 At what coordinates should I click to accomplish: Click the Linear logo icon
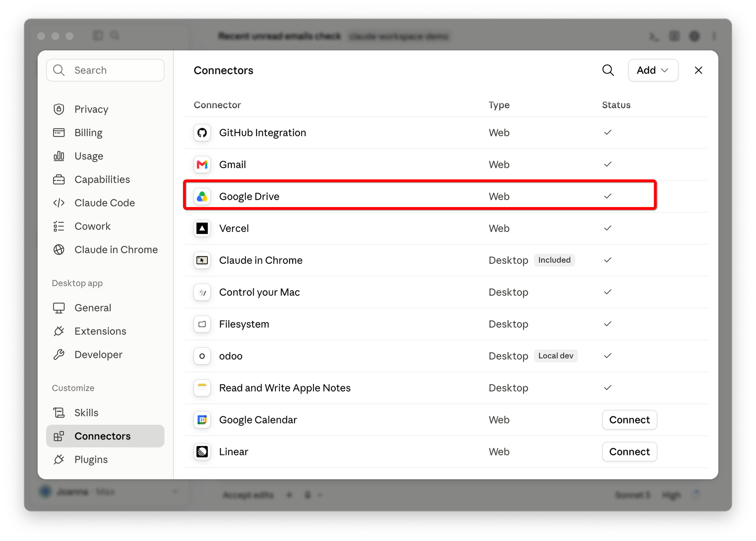[x=202, y=452]
